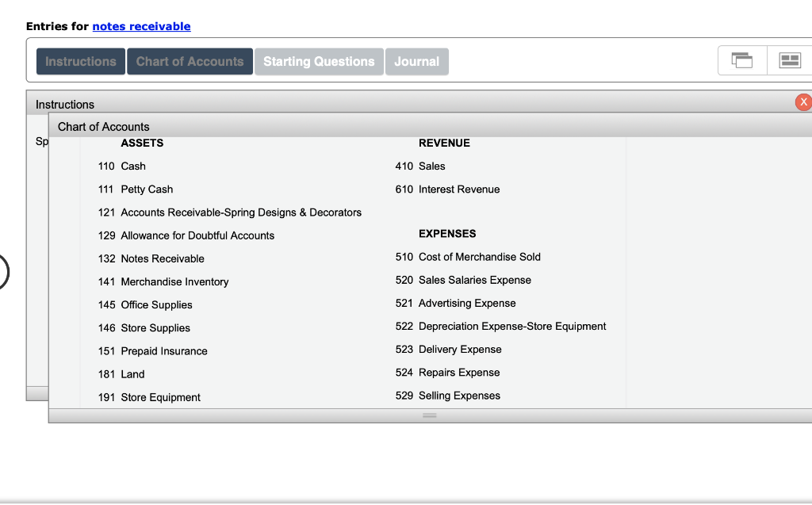Screen dimensions: 812x505
Task: Select the Chart of Accounts tab
Action: (x=190, y=61)
